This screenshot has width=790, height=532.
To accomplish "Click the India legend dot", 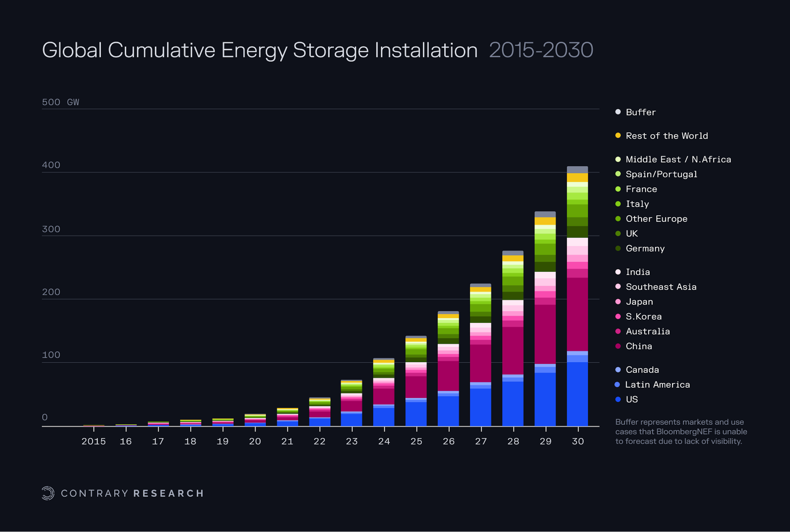I will [618, 272].
